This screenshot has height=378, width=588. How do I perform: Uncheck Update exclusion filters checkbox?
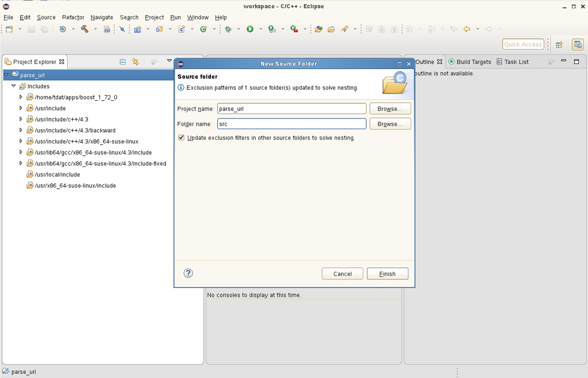point(181,138)
